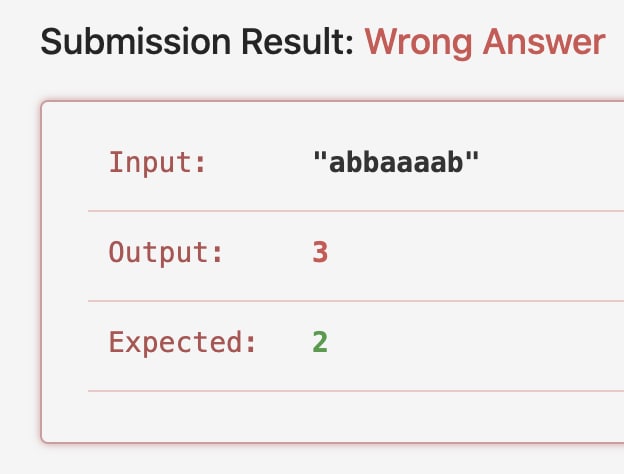Select the red output value 3

tap(320, 252)
